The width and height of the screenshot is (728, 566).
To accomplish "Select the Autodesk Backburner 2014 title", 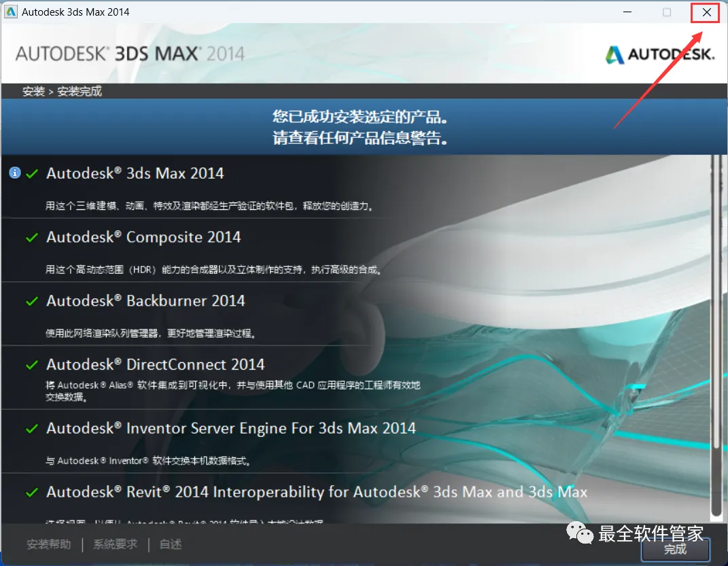I will coord(145,300).
